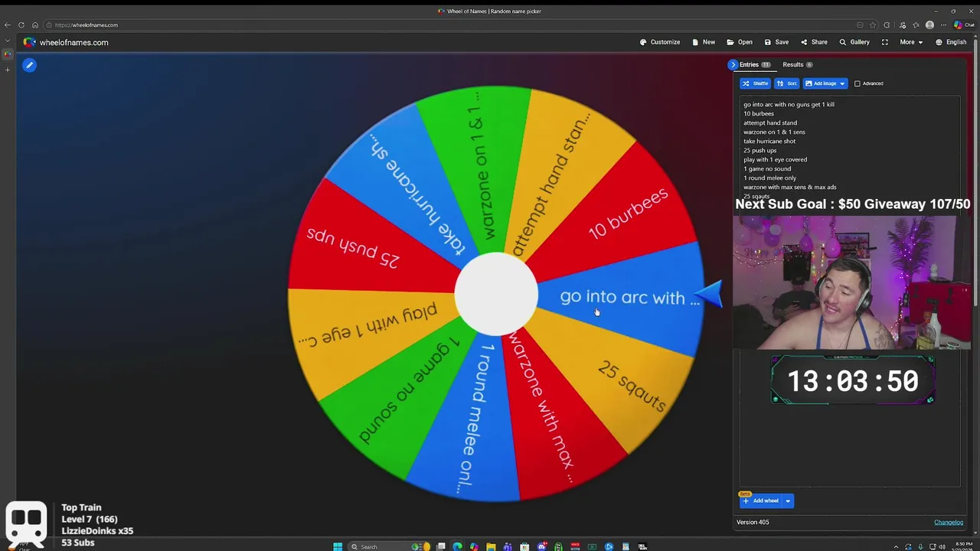Open the English language selector
This screenshot has width=980, height=551.
[x=951, y=42]
